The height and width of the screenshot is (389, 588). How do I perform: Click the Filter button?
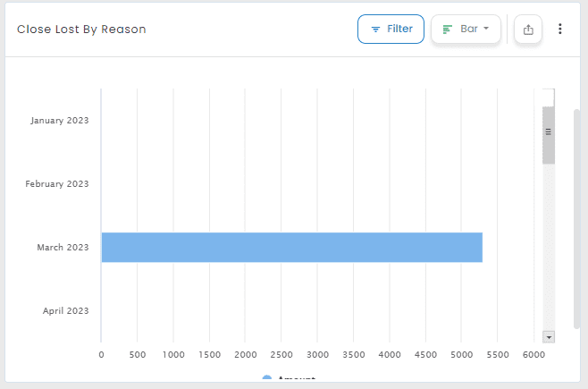391,29
